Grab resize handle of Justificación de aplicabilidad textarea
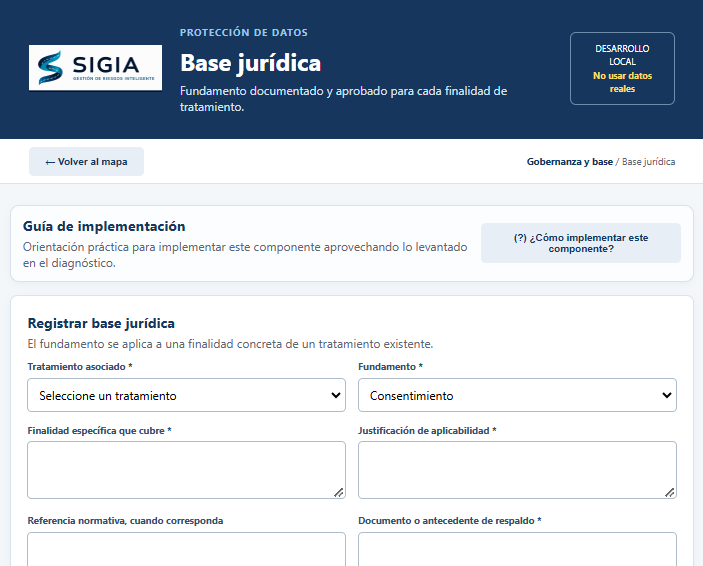Viewport: 703px width, 566px height. pos(670,492)
